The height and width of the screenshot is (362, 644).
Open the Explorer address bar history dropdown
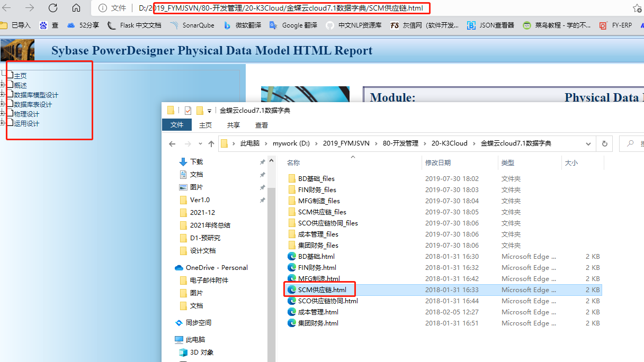pyautogui.click(x=589, y=143)
